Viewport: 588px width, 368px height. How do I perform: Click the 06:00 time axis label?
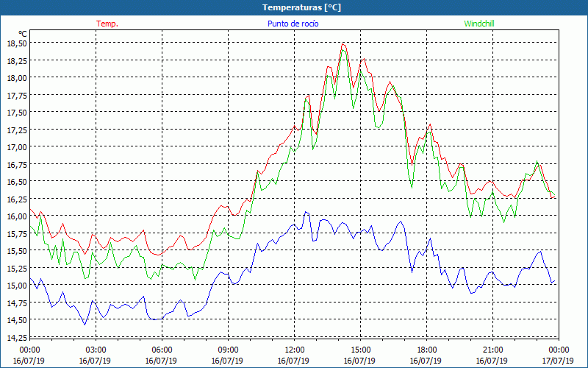[162, 350]
